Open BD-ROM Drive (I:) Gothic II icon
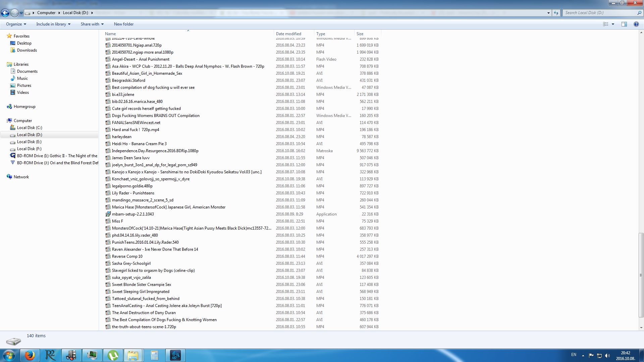Screen dimensions: 644x362 [13, 156]
